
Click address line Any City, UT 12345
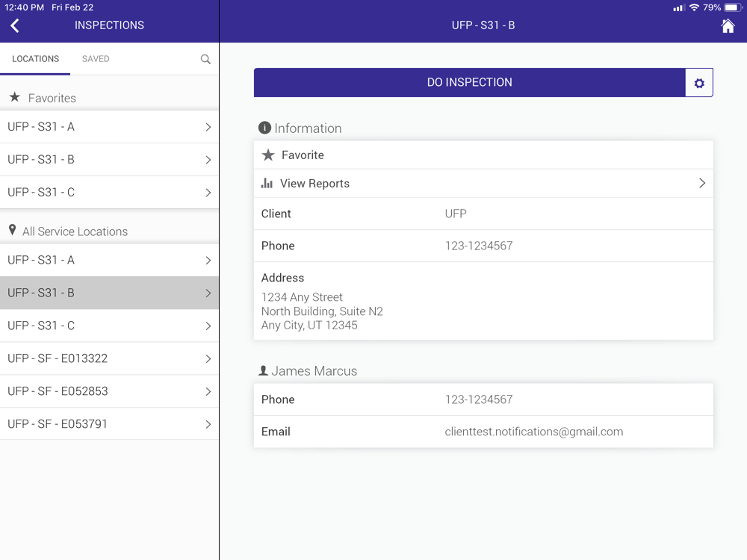point(309,326)
